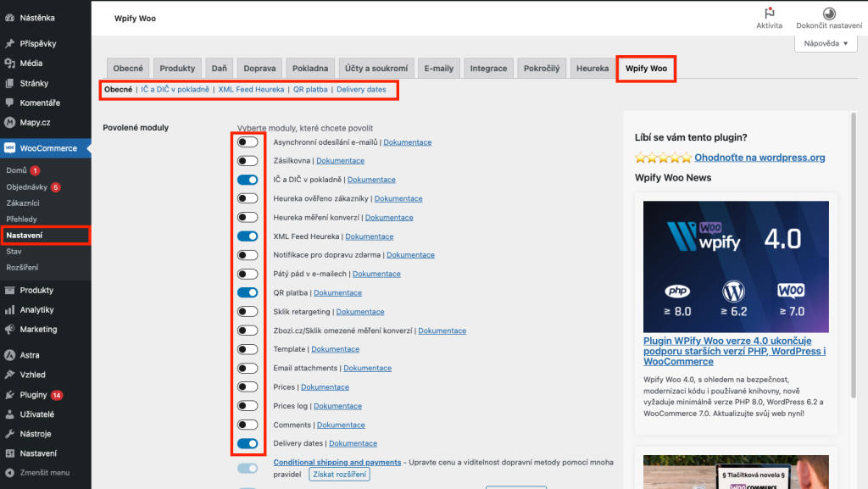Screen dimensions: 868x489
Task: Enable Notifikace pro dopravu zdarma toggle
Action: point(248,255)
